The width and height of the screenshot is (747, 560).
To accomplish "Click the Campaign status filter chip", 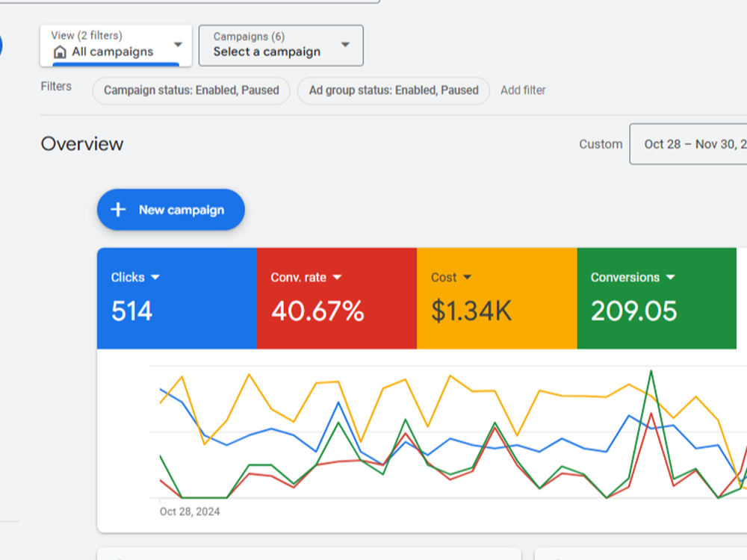I will (191, 90).
